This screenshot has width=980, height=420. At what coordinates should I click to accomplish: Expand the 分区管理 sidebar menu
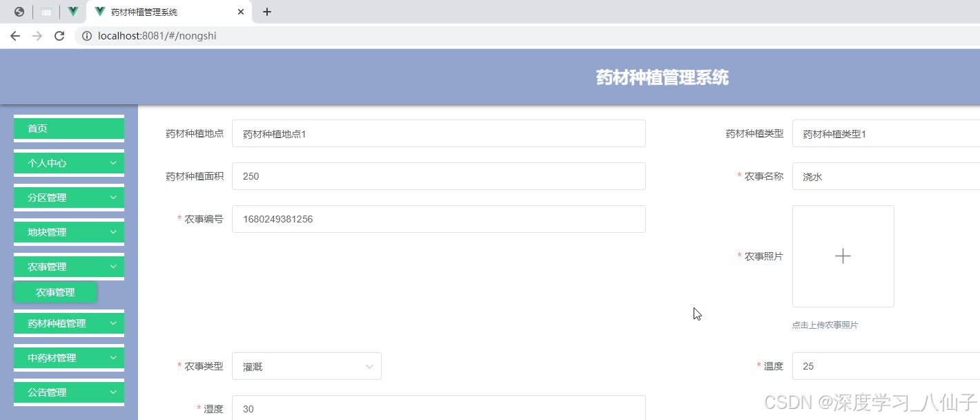click(68, 198)
